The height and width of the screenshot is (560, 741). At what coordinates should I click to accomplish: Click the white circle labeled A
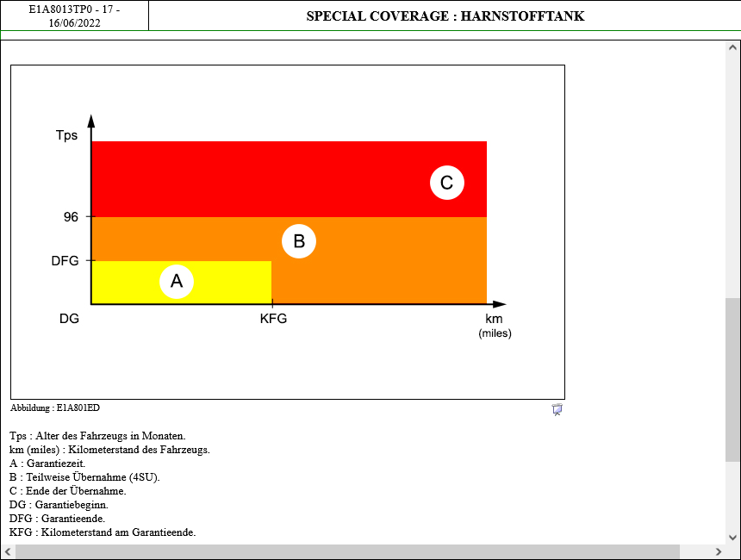coord(177,282)
